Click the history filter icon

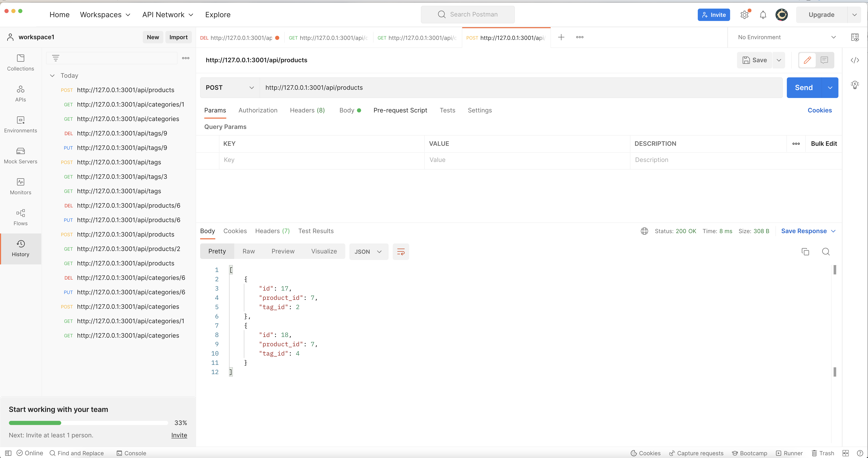pyautogui.click(x=56, y=58)
